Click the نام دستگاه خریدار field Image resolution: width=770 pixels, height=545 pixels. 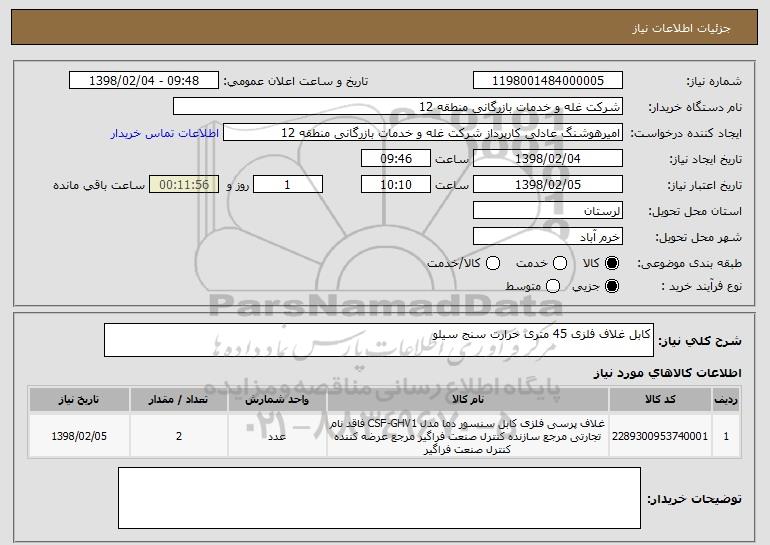397,107
